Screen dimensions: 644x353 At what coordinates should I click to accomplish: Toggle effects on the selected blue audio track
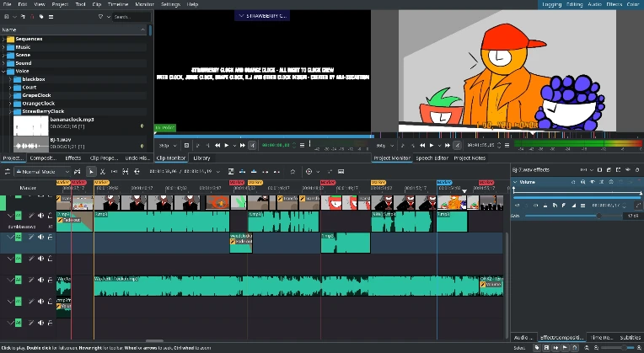tap(31, 237)
